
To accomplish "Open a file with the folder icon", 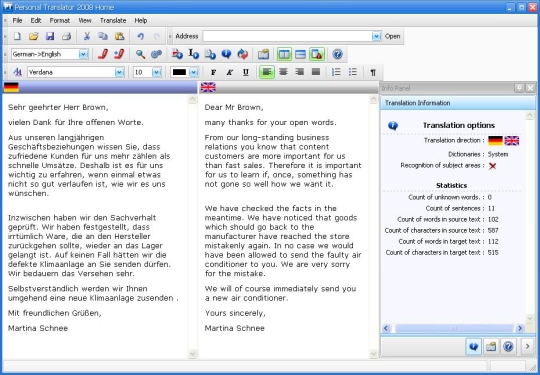I will tap(33, 36).
